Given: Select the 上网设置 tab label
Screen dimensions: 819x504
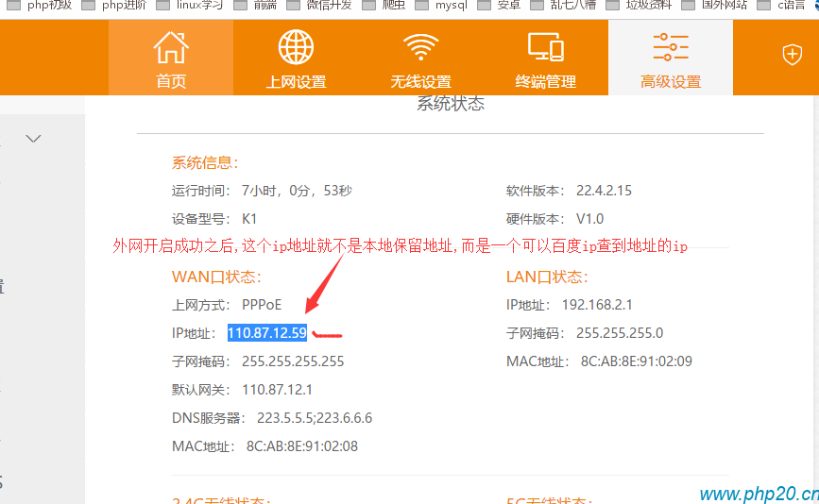Looking at the screenshot, I should coord(296,82).
